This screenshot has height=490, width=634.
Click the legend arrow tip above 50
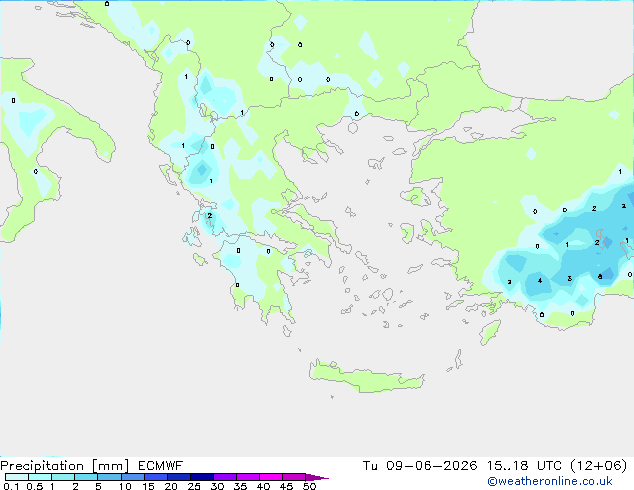[x=317, y=477]
